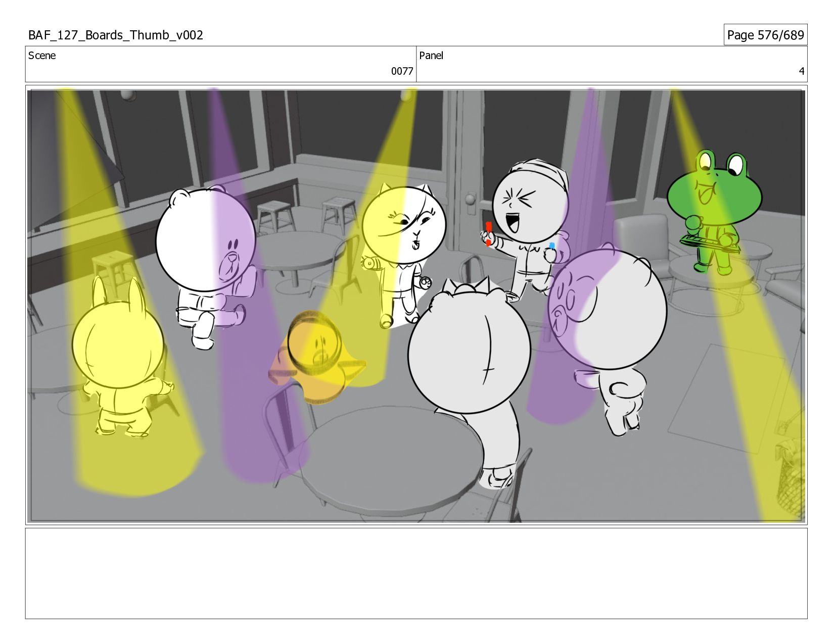Screen dimensions: 834x644
Task: Click the storyboard panel image
Action: 416,305
